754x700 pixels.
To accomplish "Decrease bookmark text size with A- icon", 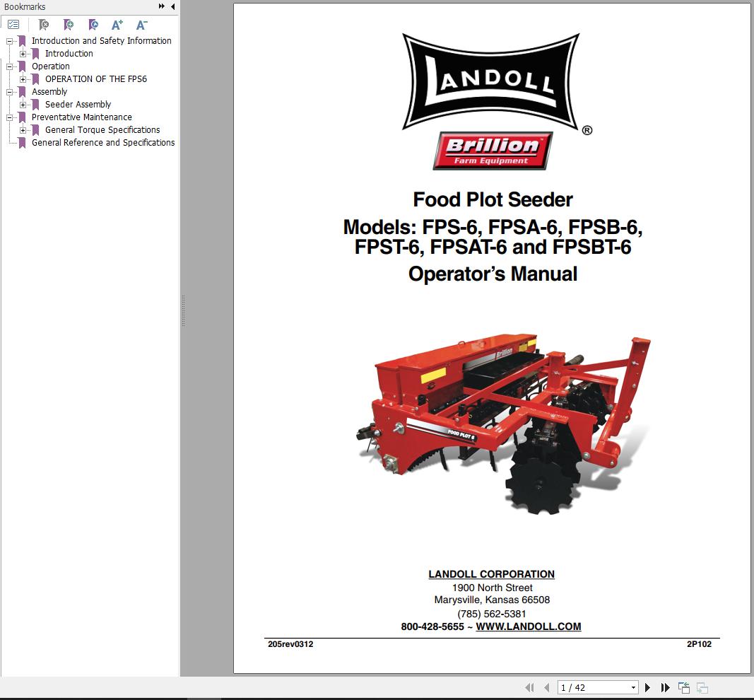I will pyautogui.click(x=141, y=24).
